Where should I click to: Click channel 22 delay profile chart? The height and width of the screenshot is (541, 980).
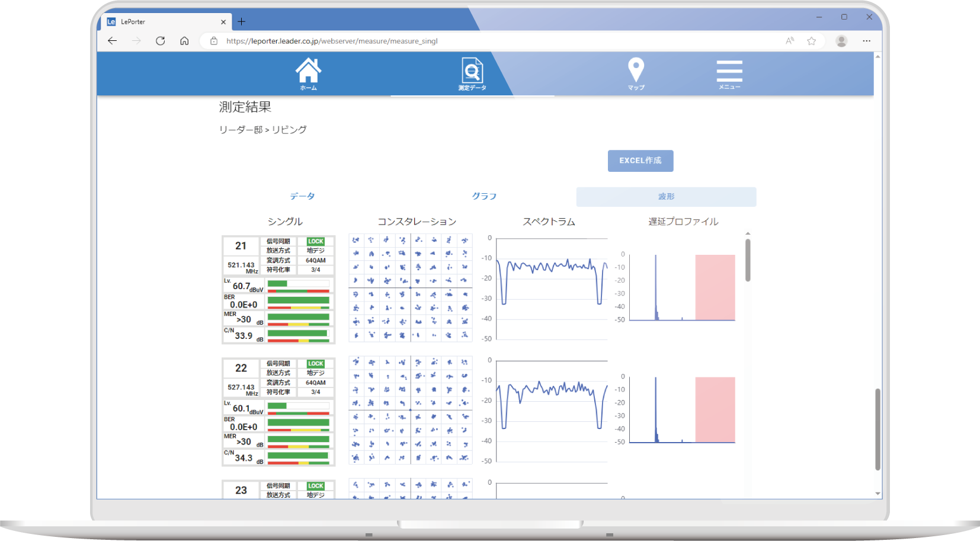pyautogui.click(x=682, y=409)
